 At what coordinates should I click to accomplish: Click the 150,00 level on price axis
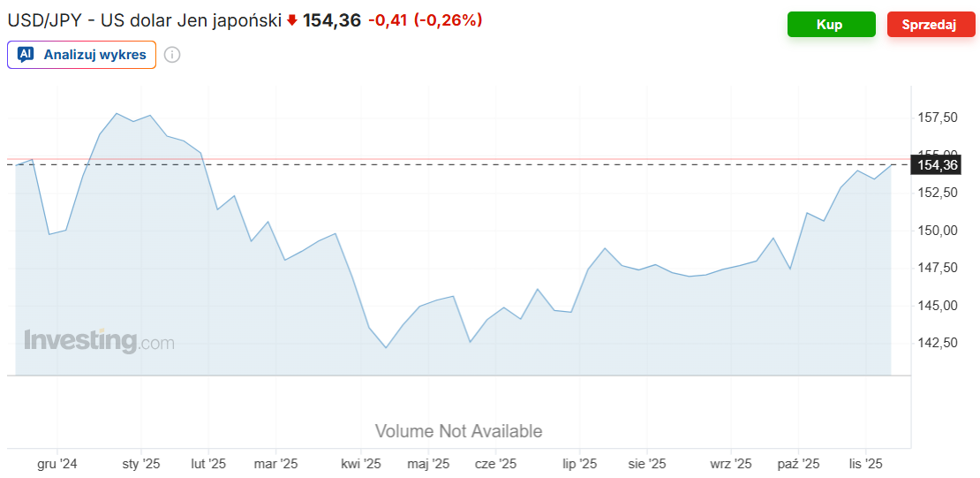click(938, 231)
